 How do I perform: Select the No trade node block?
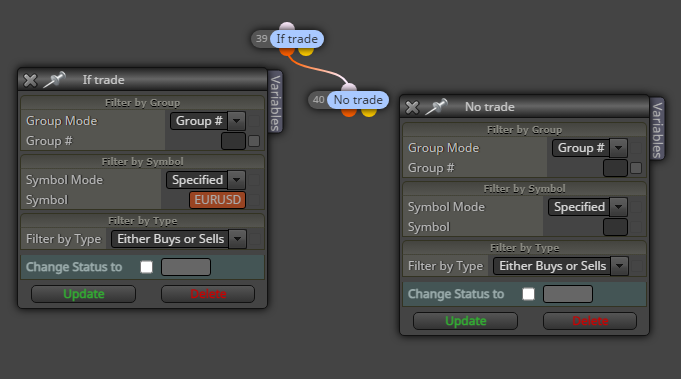pos(358,100)
